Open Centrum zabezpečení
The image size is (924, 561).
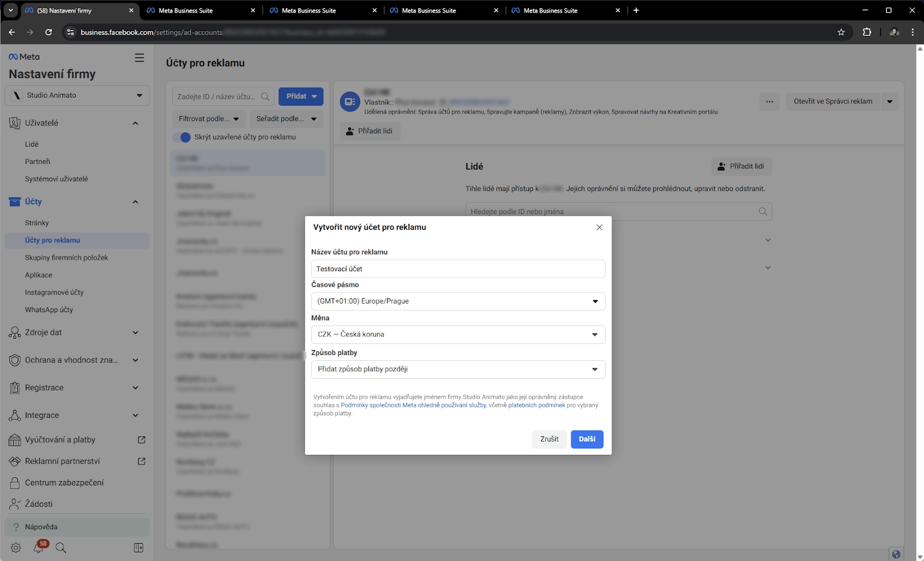click(x=64, y=483)
